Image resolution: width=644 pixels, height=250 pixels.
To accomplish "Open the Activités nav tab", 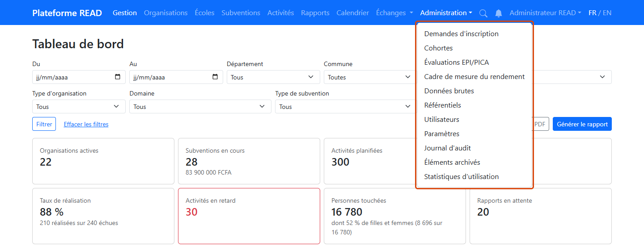I will pos(280,13).
